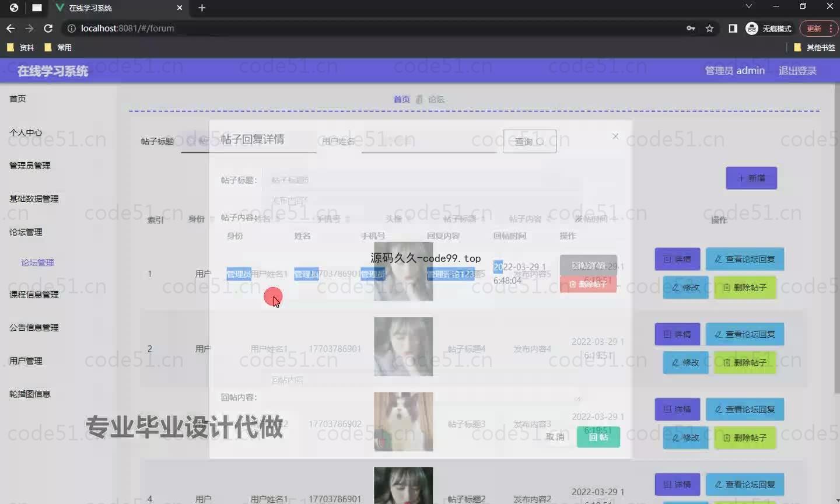Click the 查询 search button
Screen dimensions: 840x504
click(x=530, y=141)
